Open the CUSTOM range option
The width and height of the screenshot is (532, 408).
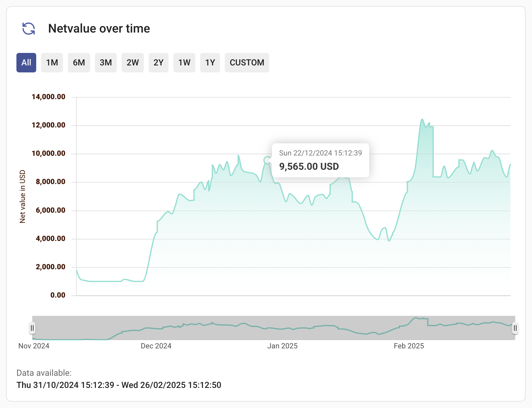pyautogui.click(x=247, y=63)
